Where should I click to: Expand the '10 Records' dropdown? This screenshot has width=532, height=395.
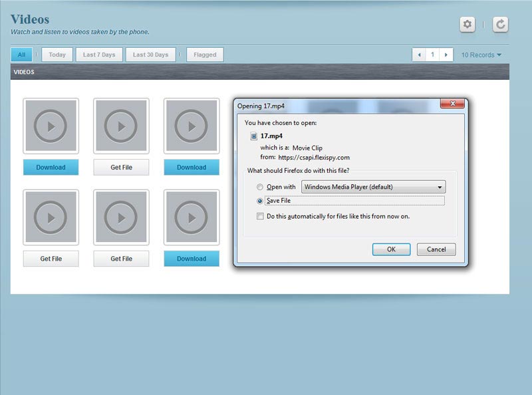[481, 55]
